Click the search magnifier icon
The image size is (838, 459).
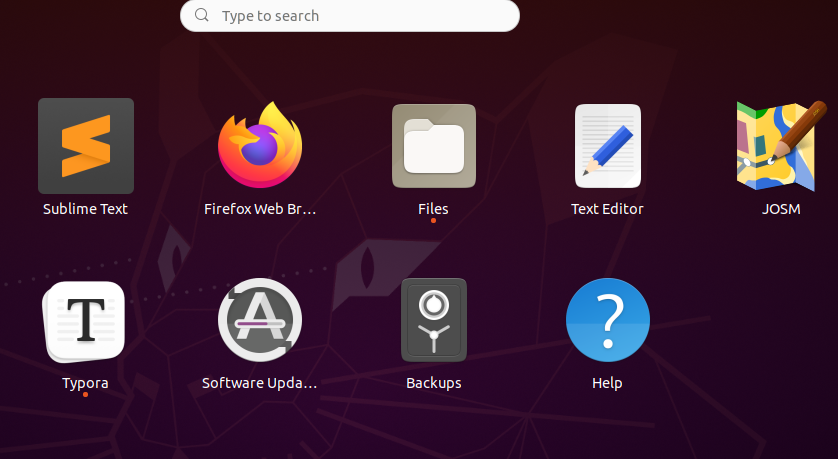click(201, 15)
